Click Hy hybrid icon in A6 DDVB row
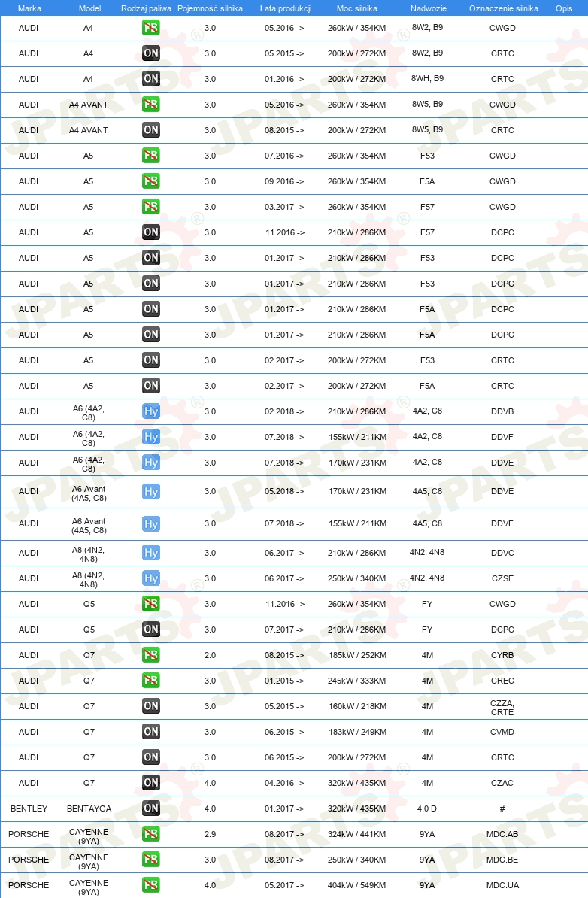Screen dimensions: 588x898 tap(151, 411)
